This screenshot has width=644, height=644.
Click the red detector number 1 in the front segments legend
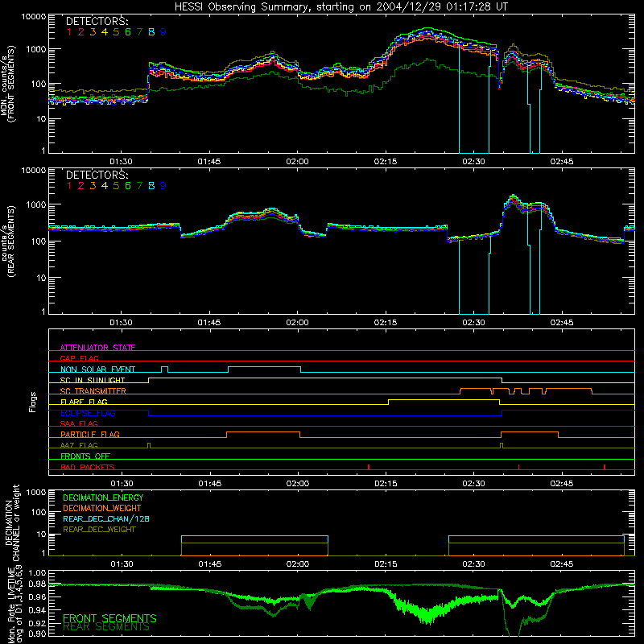point(69,32)
